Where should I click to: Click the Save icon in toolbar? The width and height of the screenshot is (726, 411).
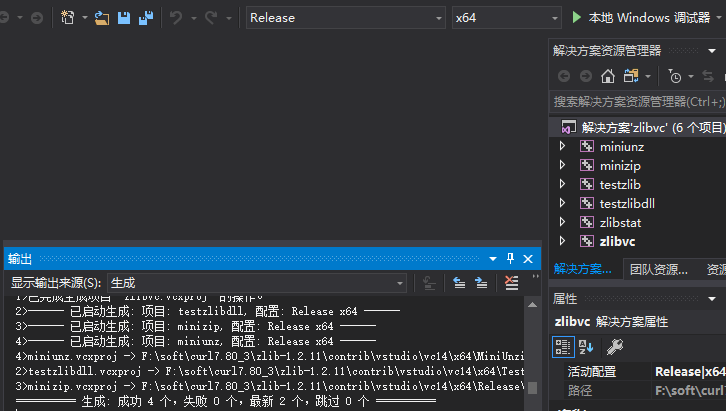pos(124,18)
